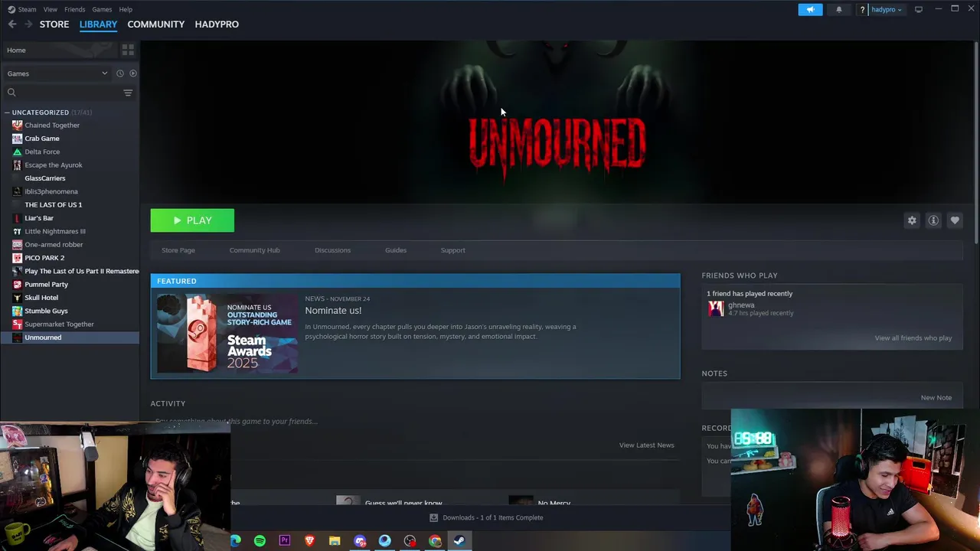This screenshot has height=551, width=980.
Task: Switch to the Store tab
Action: pos(54,24)
